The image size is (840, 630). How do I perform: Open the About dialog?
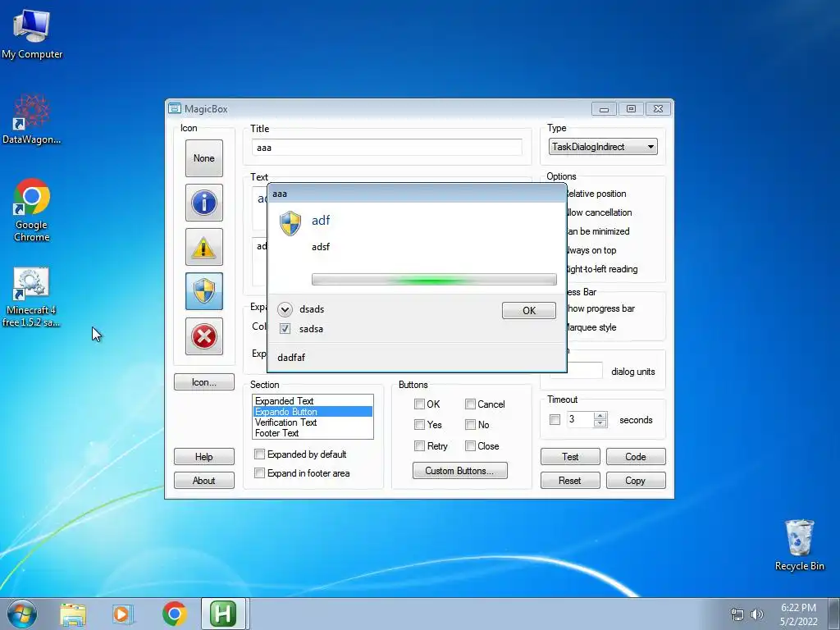tap(204, 481)
